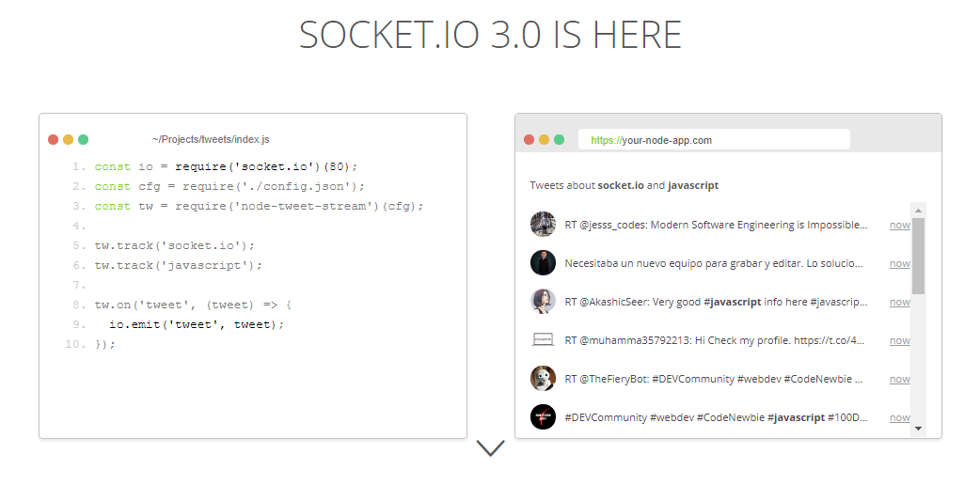
Task: Click the yellow dot in the code editor window
Action: tap(68, 139)
